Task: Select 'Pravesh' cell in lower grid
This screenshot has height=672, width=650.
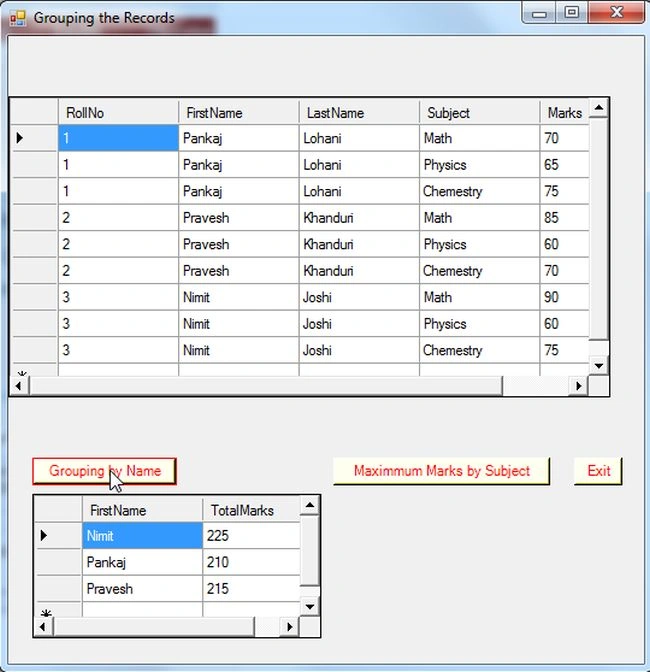Action: 142,588
